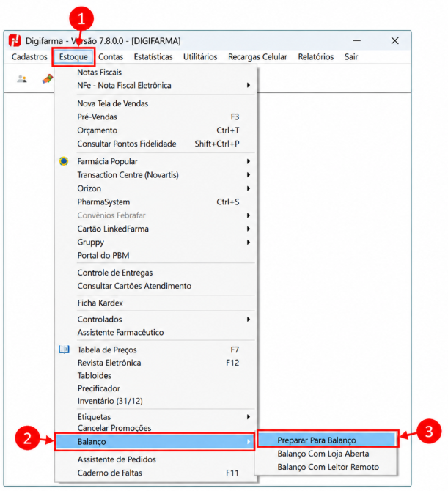Viewport: 448px width, 491px height.
Task: Expand the Etiquetas submenu arrow
Action: (x=249, y=417)
